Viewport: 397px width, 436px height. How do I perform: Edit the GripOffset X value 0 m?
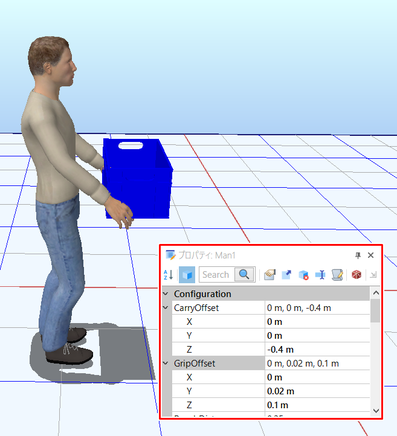pos(317,377)
